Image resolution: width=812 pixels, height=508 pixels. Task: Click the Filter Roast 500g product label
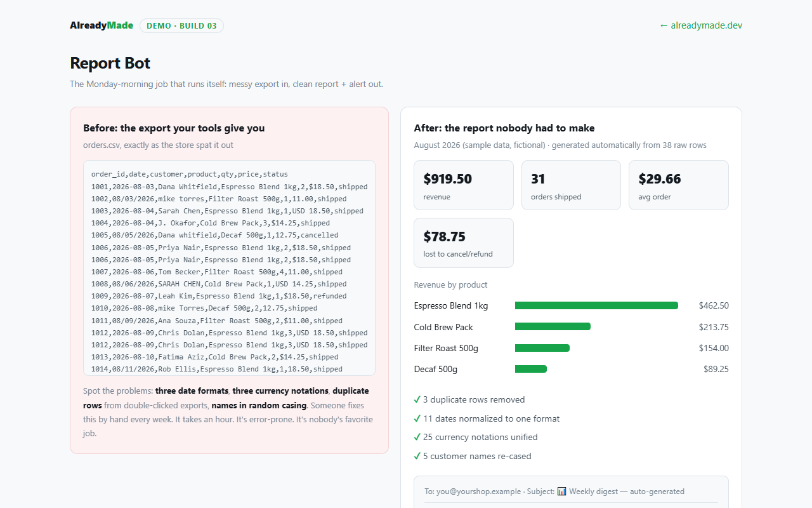[x=446, y=348]
